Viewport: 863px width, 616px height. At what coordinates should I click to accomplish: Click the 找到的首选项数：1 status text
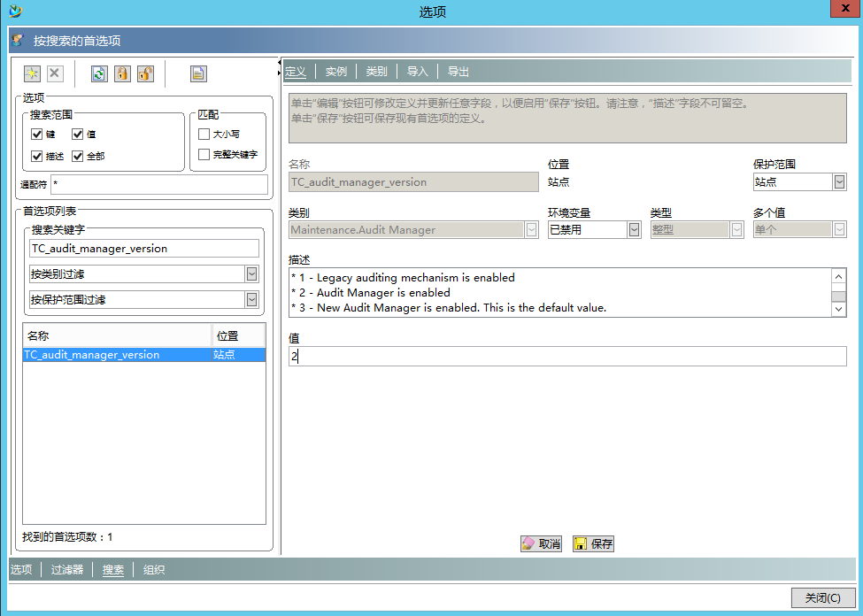pyautogui.click(x=67, y=536)
